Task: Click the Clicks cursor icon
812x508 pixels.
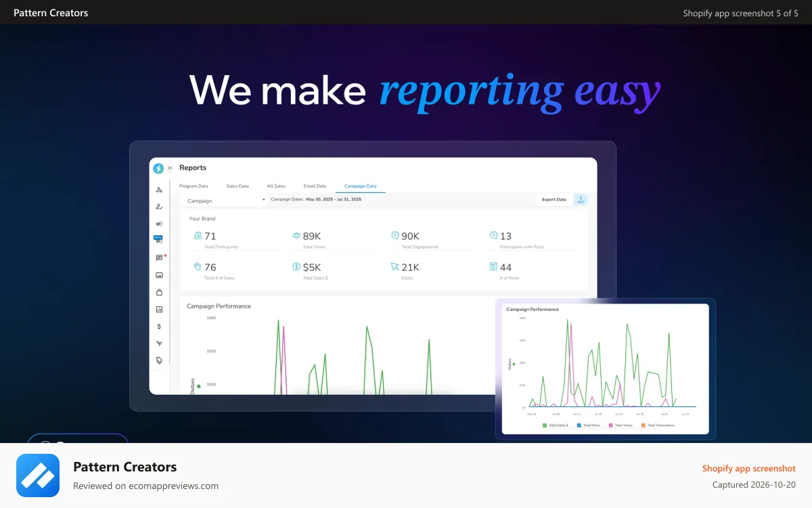Action: [x=395, y=267]
